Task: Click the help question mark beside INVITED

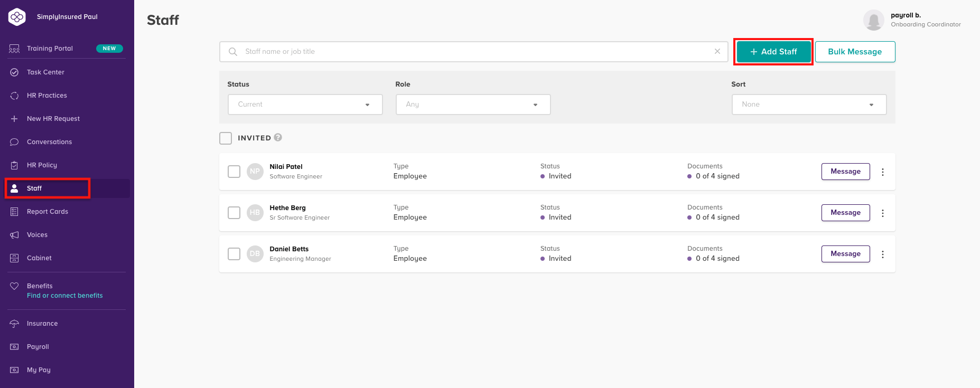Action: 278,137
